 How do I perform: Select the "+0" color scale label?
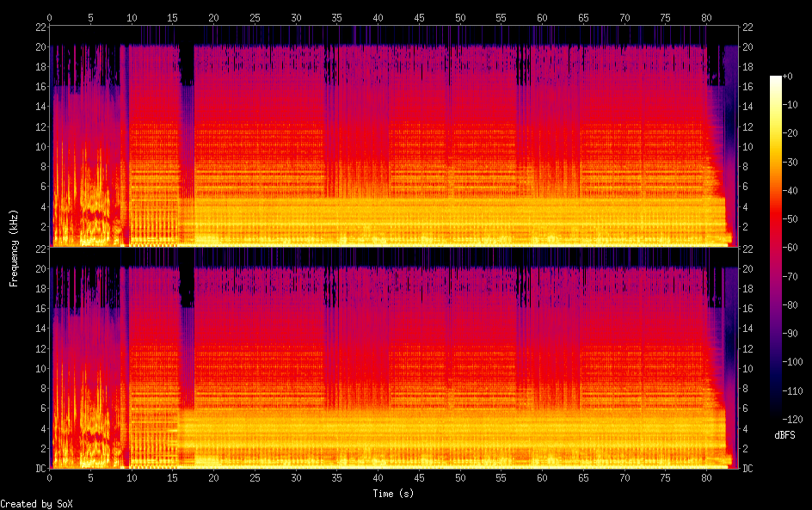[787, 76]
